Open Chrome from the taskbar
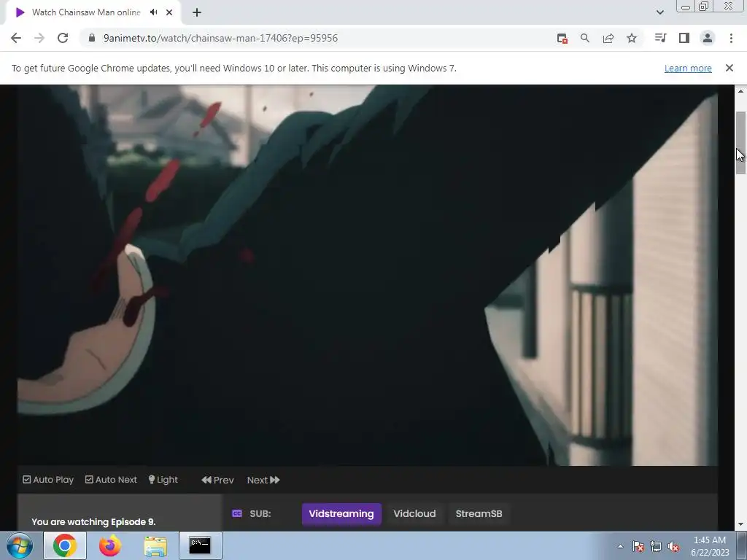The width and height of the screenshot is (747, 560). [x=65, y=545]
